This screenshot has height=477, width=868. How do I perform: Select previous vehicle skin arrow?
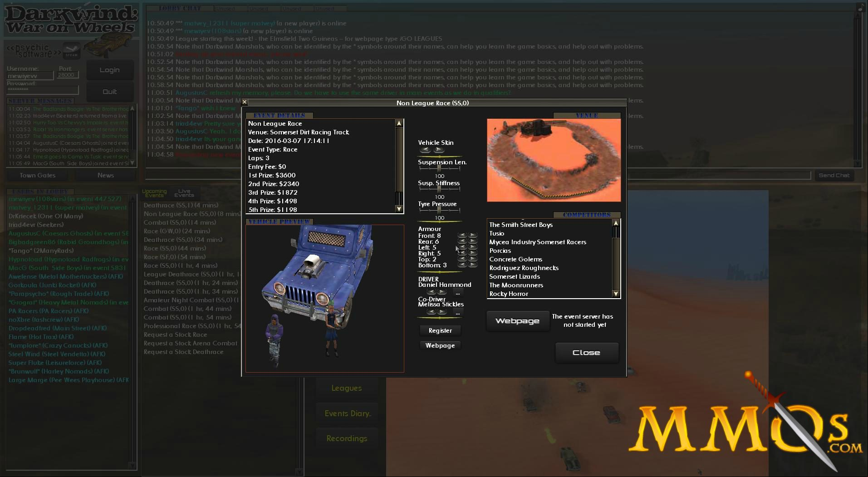pyautogui.click(x=425, y=150)
